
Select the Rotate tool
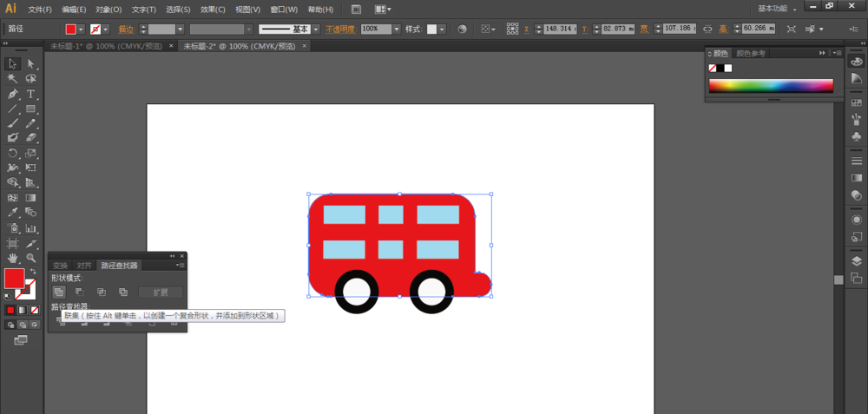[x=13, y=153]
